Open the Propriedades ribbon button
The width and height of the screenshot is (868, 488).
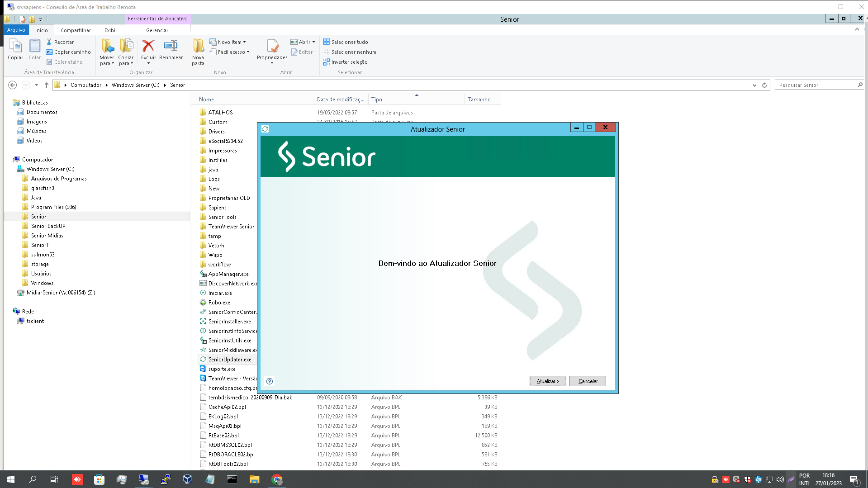(x=272, y=52)
